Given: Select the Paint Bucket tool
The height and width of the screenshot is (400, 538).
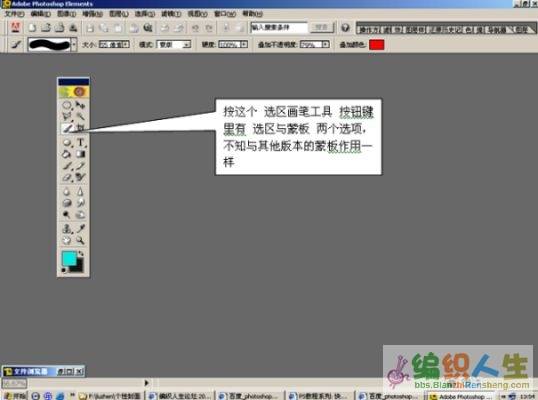Looking at the screenshot, I should point(67,154).
